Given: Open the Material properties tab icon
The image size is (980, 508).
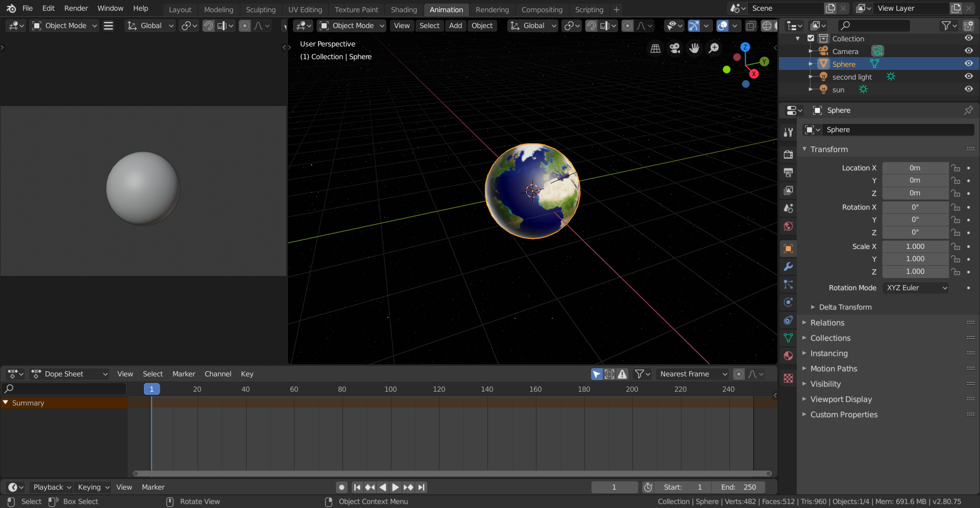Looking at the screenshot, I should tap(788, 355).
